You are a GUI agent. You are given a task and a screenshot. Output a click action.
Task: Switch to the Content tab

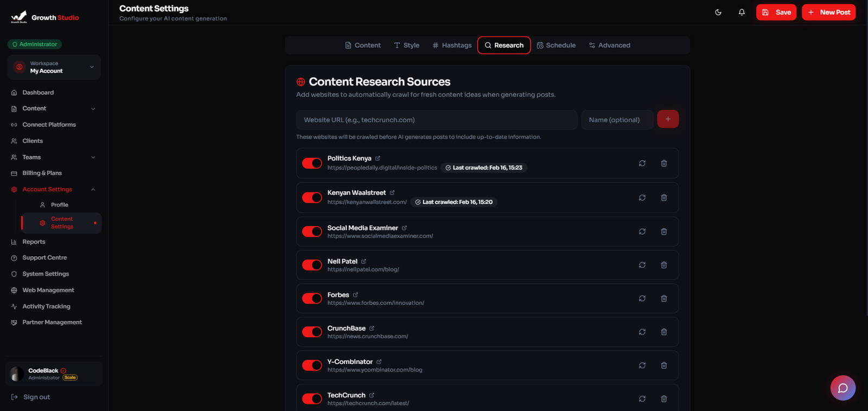click(x=363, y=46)
